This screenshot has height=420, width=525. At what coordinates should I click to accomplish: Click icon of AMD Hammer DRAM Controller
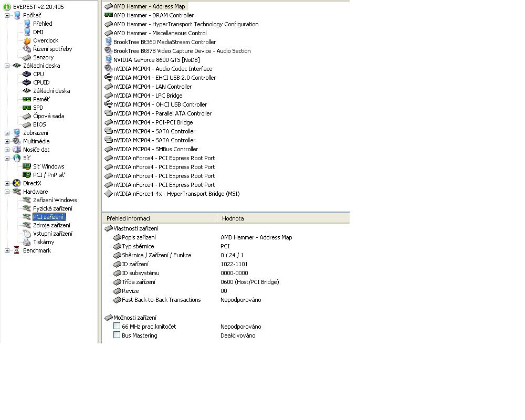click(x=109, y=15)
